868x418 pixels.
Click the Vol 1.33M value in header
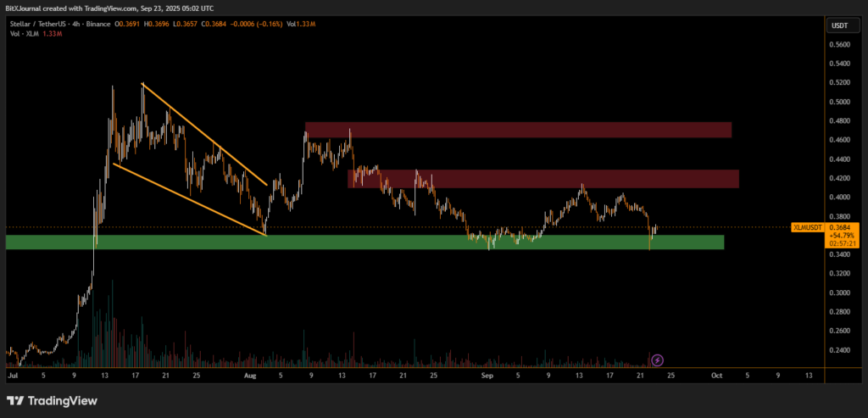coord(300,27)
